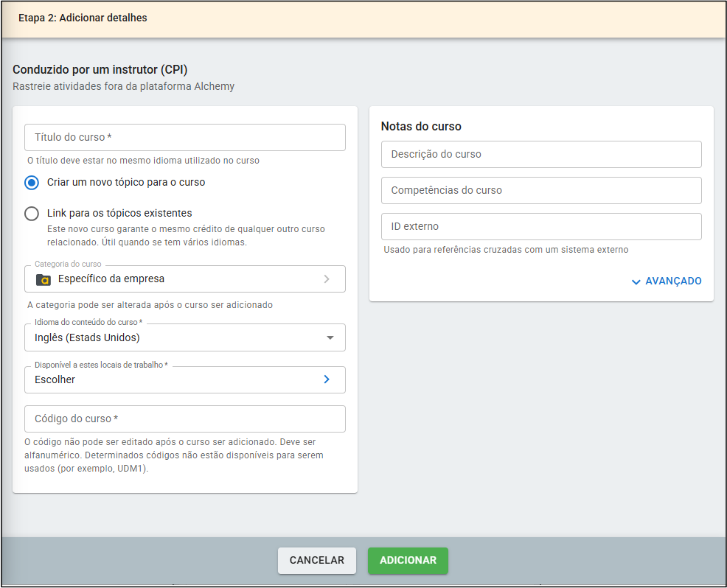Screen dimensions: 727x588
Task: Click the "Etapa 2: Adicionar detalhes" header
Action: [x=83, y=18]
